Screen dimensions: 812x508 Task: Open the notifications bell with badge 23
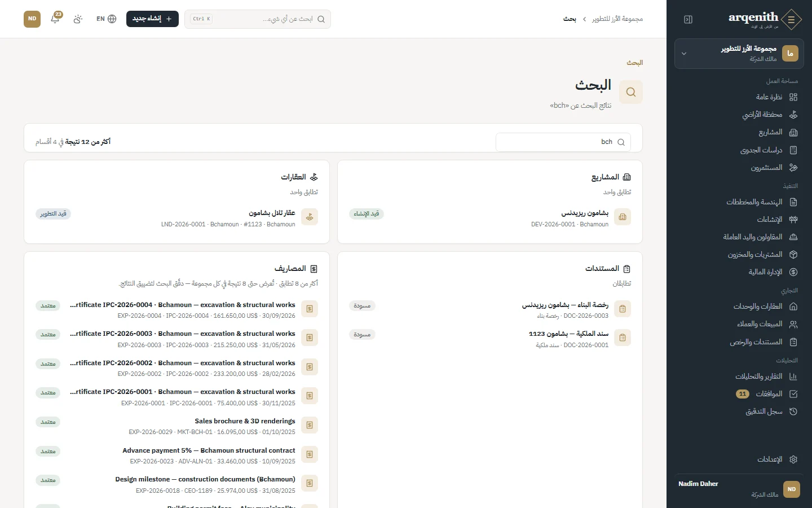coord(55,19)
